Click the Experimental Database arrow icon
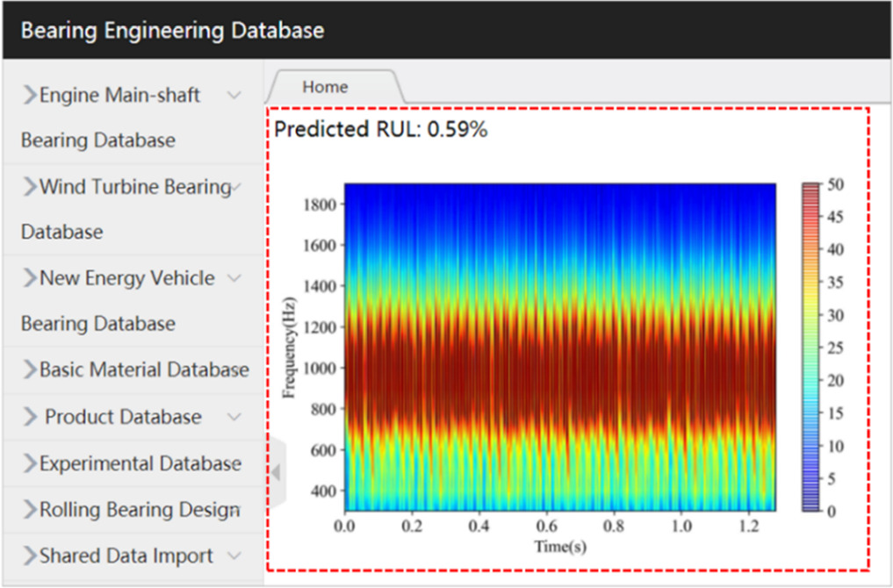This screenshot has width=893, height=588. [x=30, y=463]
